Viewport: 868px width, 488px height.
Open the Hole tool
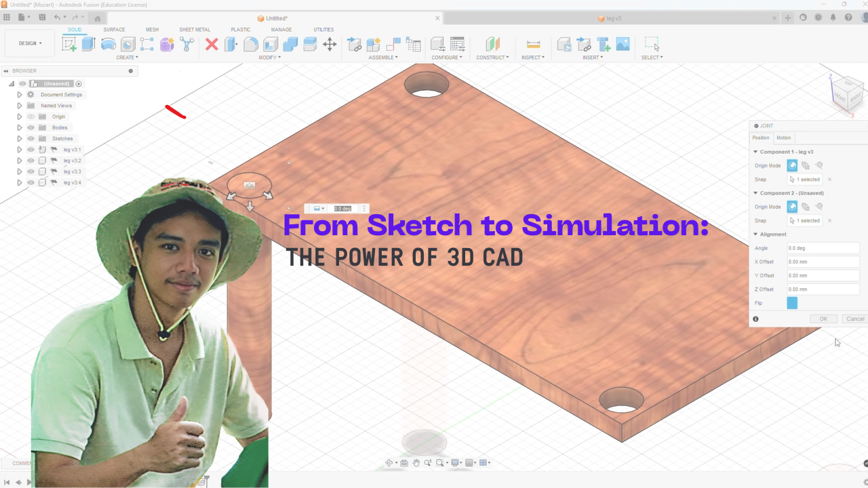point(127,43)
